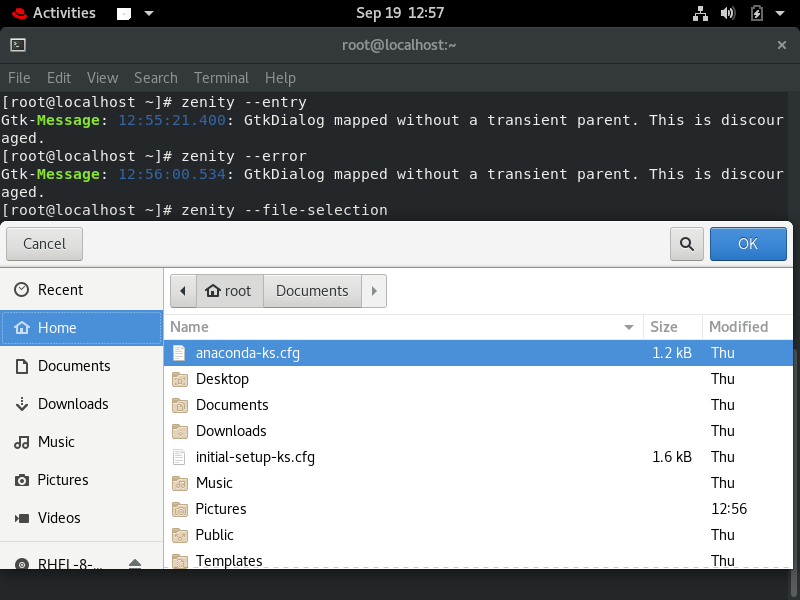
Task: Click the root@localhost:~ window title
Action: tap(399, 45)
